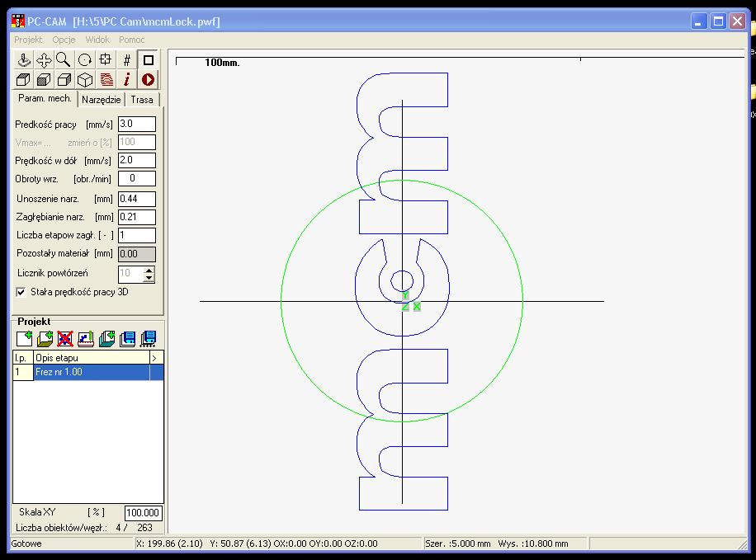Open the Projekt menu

pyautogui.click(x=28, y=40)
